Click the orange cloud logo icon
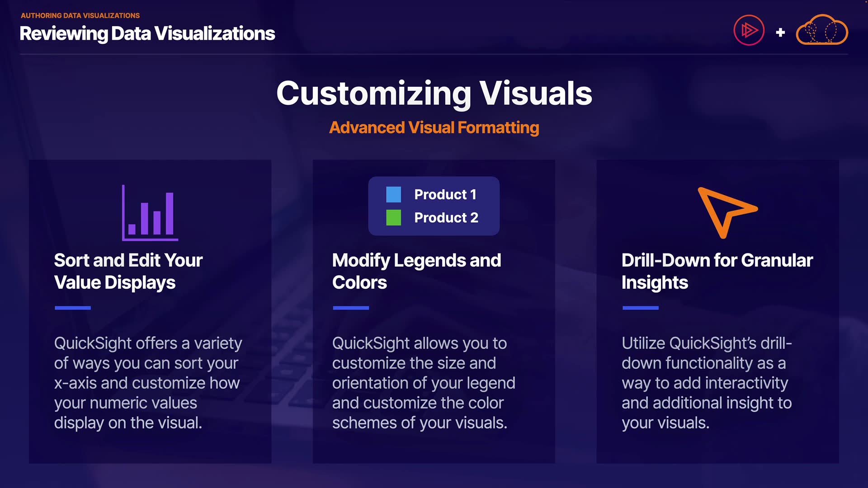The image size is (868, 488). pos(821,31)
